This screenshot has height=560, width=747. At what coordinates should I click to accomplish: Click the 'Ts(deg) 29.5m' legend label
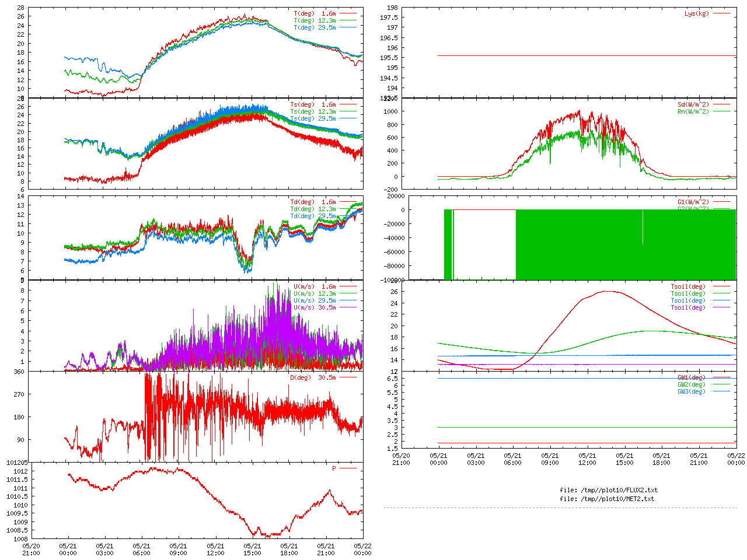(x=313, y=119)
